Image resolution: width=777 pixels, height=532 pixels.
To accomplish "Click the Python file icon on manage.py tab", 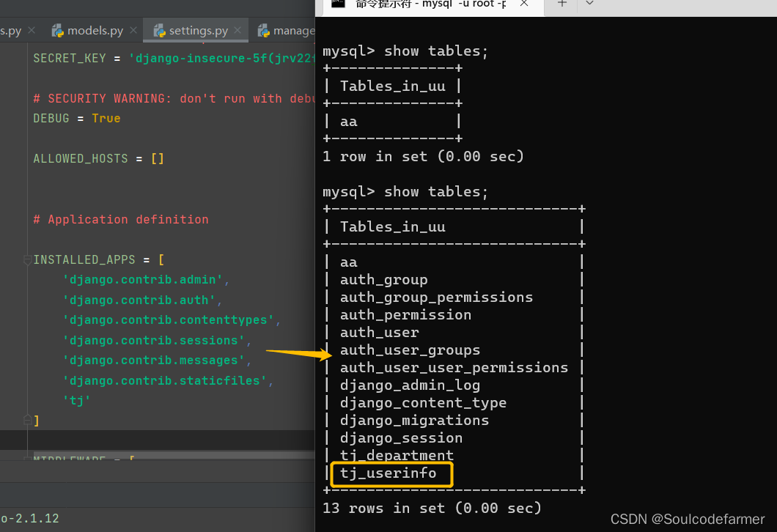I will click(x=264, y=31).
